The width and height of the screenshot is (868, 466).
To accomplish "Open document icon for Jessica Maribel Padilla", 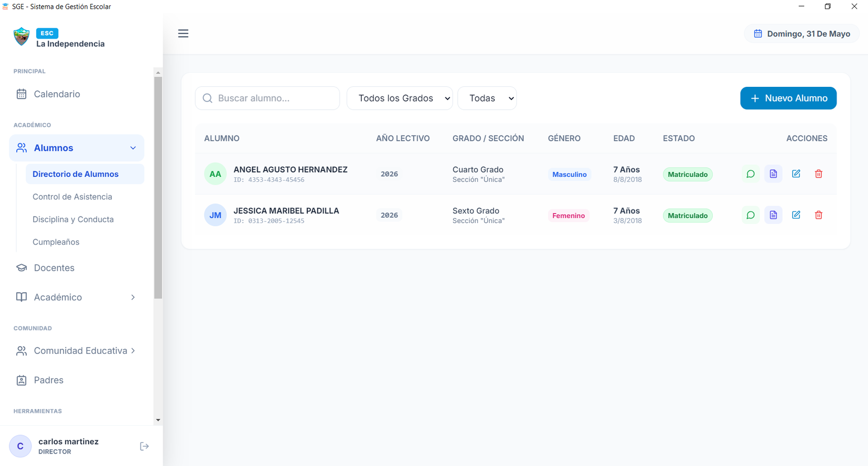I will click(773, 215).
